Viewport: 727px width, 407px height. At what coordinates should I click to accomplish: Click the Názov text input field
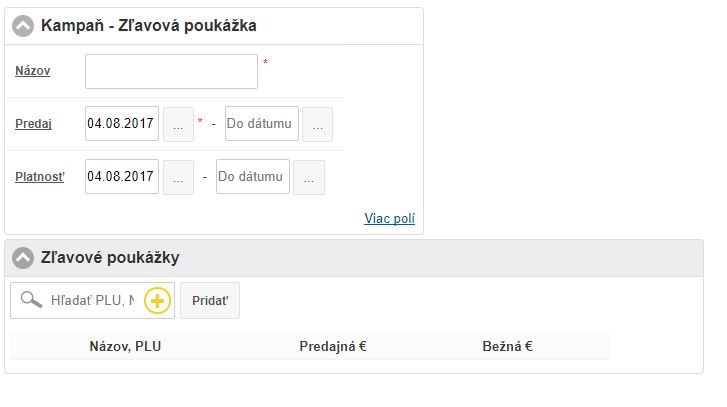[x=171, y=71]
